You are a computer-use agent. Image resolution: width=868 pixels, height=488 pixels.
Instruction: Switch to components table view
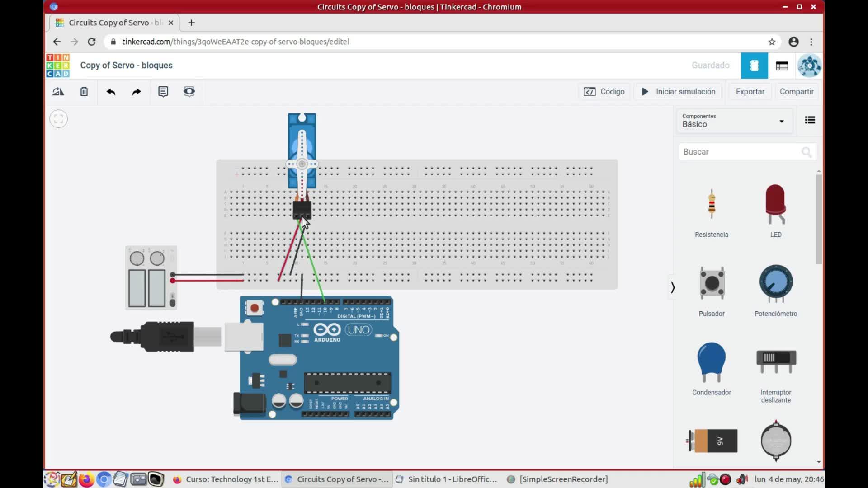[782, 66]
